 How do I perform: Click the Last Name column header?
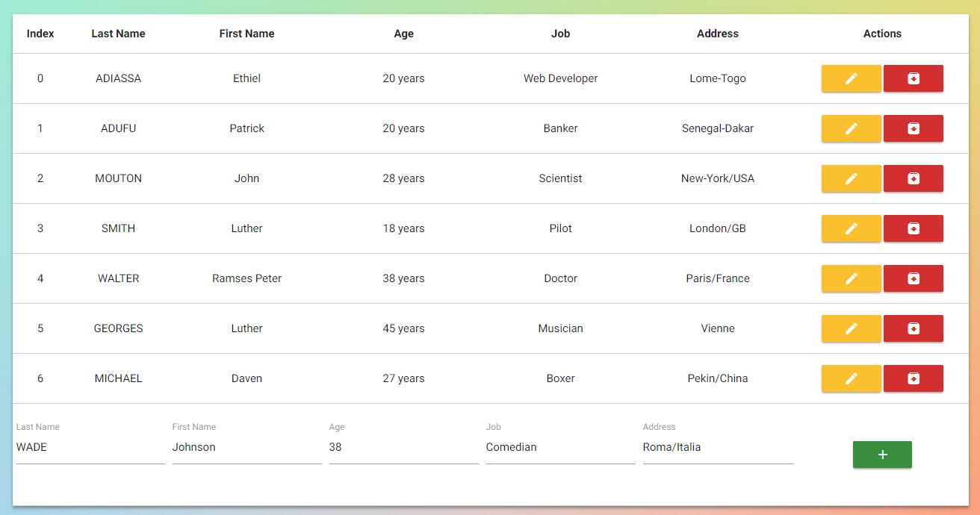[x=118, y=34]
